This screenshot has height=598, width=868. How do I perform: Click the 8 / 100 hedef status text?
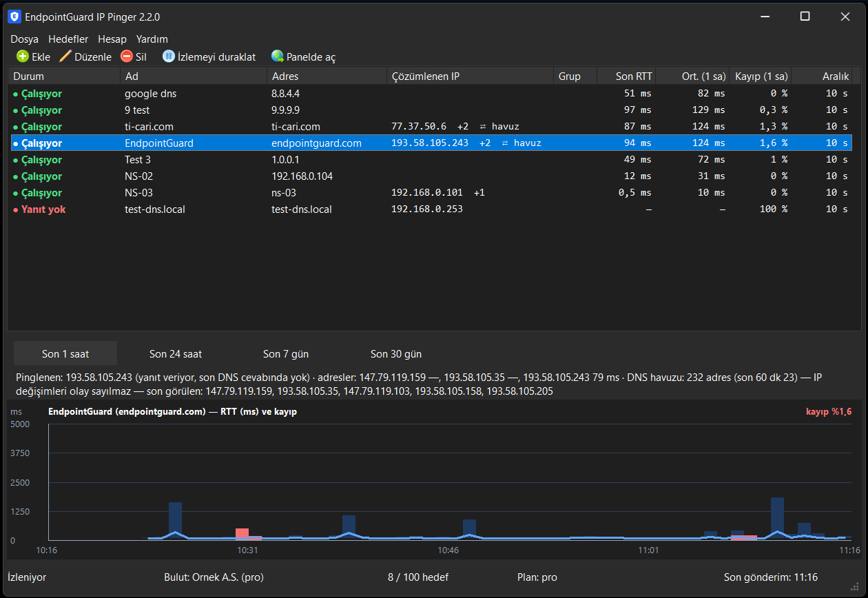coord(418,577)
